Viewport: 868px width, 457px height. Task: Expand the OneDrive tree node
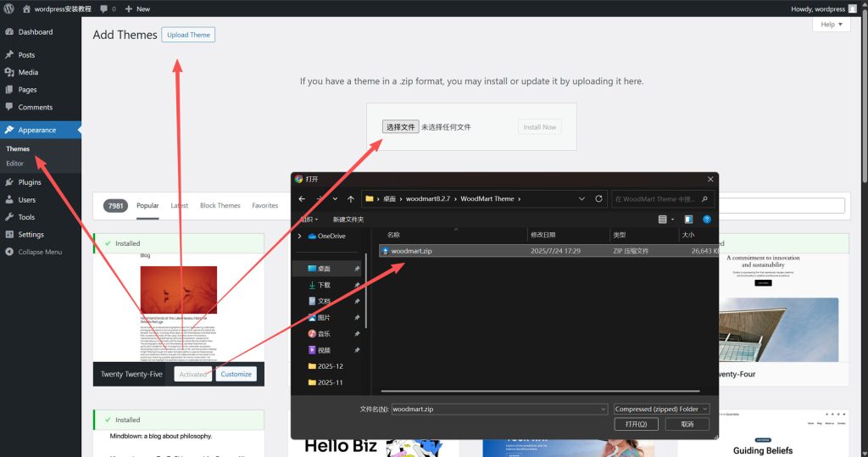[x=299, y=236]
